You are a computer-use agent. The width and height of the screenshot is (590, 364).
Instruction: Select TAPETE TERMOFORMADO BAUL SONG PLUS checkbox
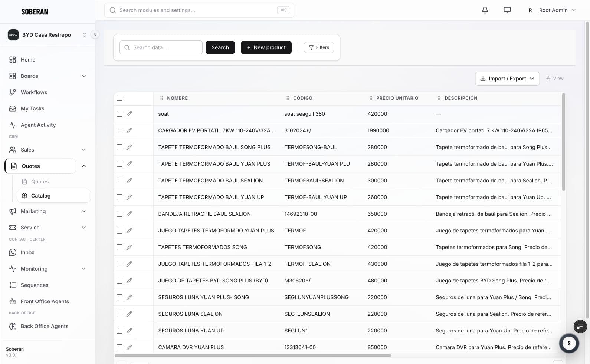[x=119, y=147]
